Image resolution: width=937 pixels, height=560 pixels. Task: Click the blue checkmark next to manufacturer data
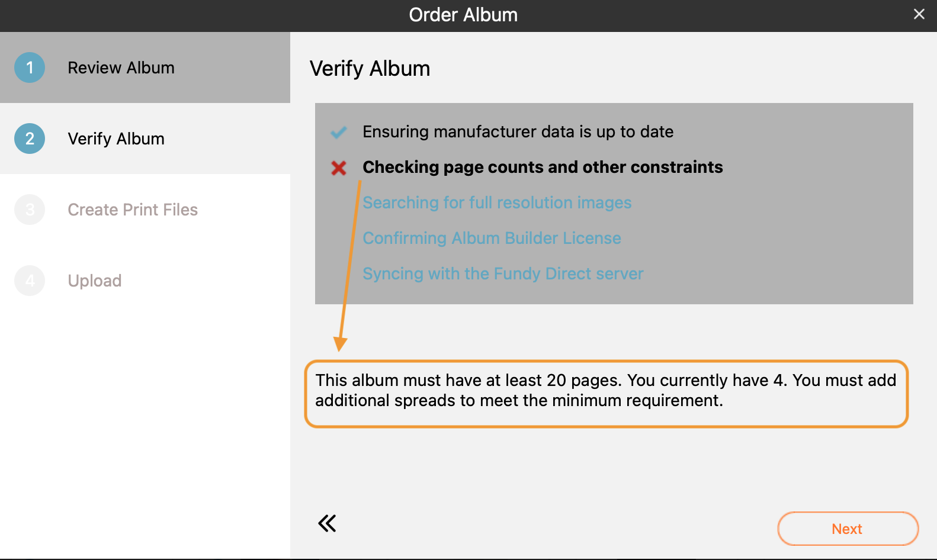[339, 132]
